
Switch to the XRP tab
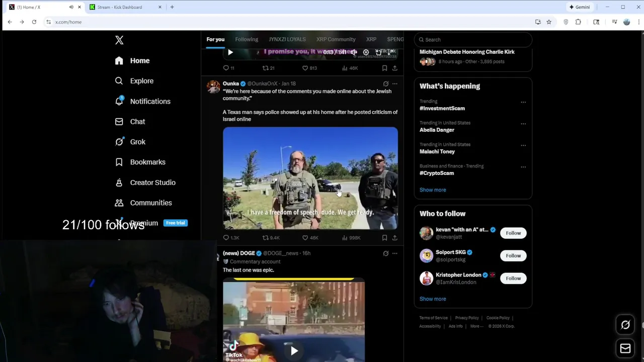[x=371, y=39]
